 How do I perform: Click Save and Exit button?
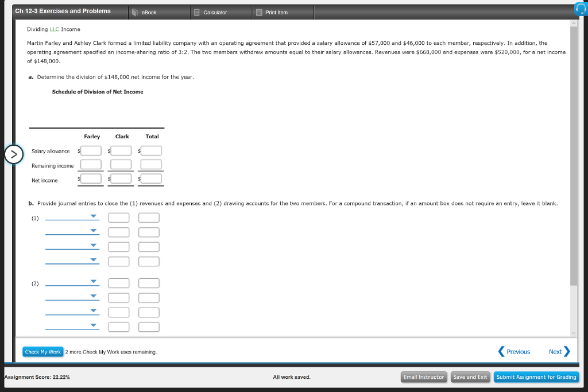coord(470,377)
